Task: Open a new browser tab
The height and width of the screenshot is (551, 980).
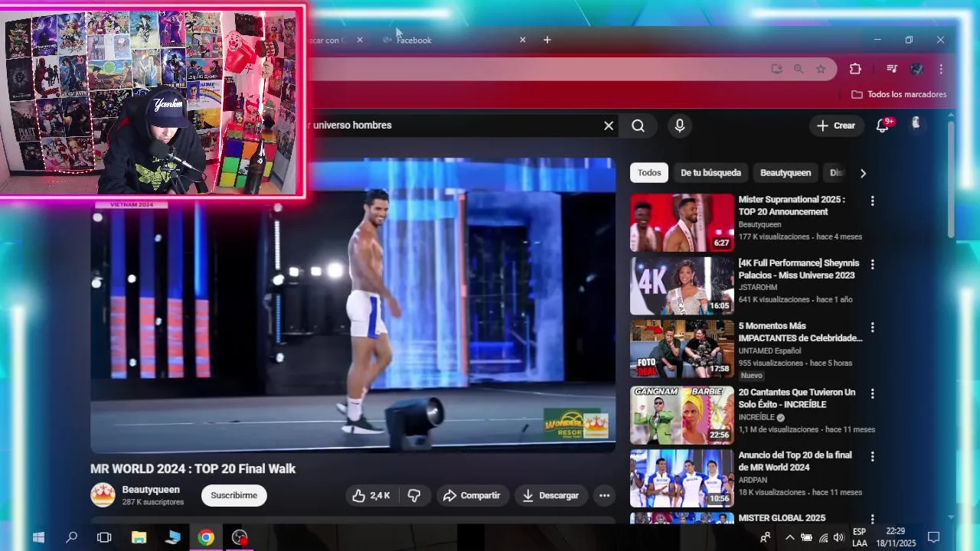Action: coord(547,40)
